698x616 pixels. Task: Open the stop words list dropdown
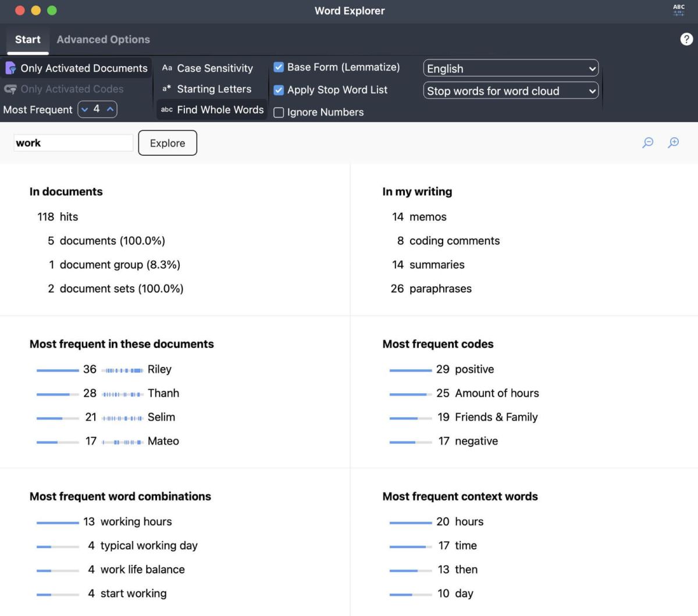tap(511, 91)
